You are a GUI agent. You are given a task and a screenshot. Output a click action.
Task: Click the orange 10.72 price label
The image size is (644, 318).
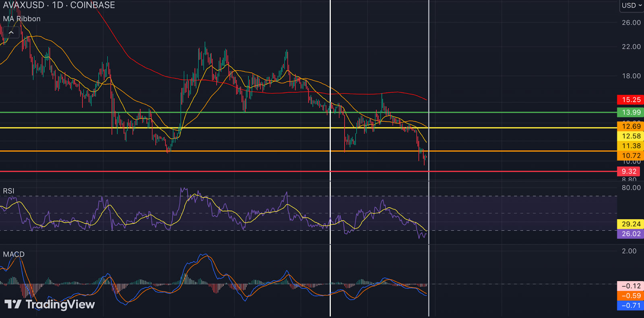click(x=630, y=156)
